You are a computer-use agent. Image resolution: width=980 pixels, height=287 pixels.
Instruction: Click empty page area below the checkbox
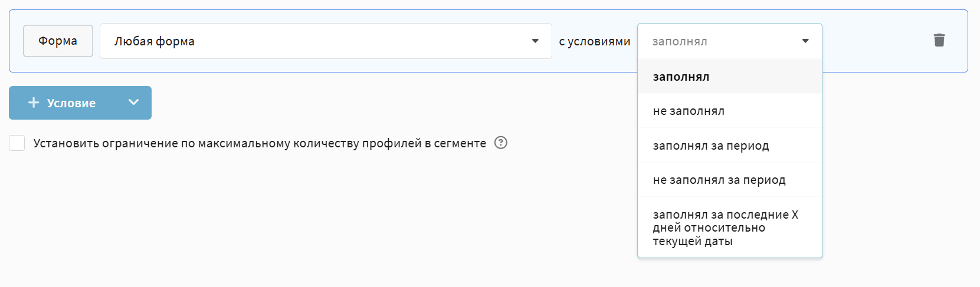(x=295, y=224)
